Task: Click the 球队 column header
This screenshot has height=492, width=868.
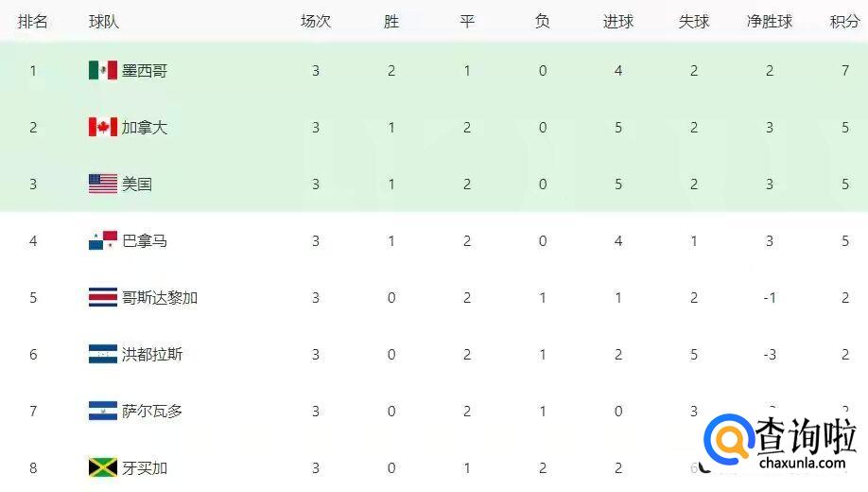Action: [x=104, y=21]
